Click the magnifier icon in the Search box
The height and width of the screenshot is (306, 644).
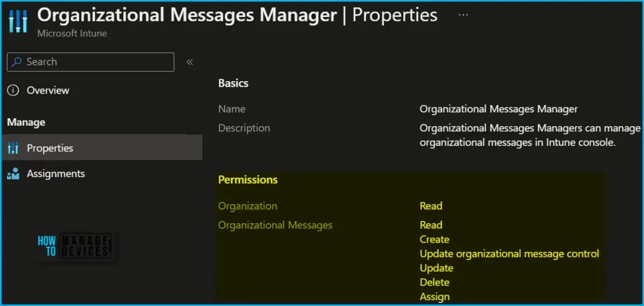click(16, 62)
